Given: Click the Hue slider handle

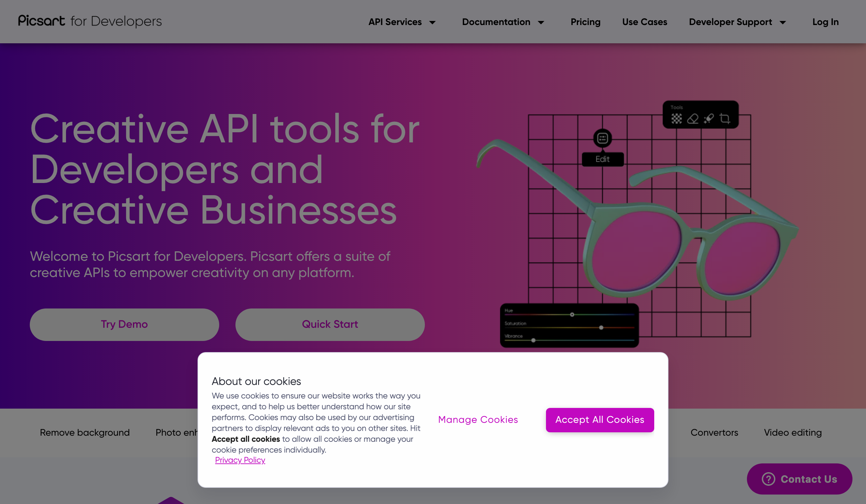Looking at the screenshot, I should (x=572, y=315).
